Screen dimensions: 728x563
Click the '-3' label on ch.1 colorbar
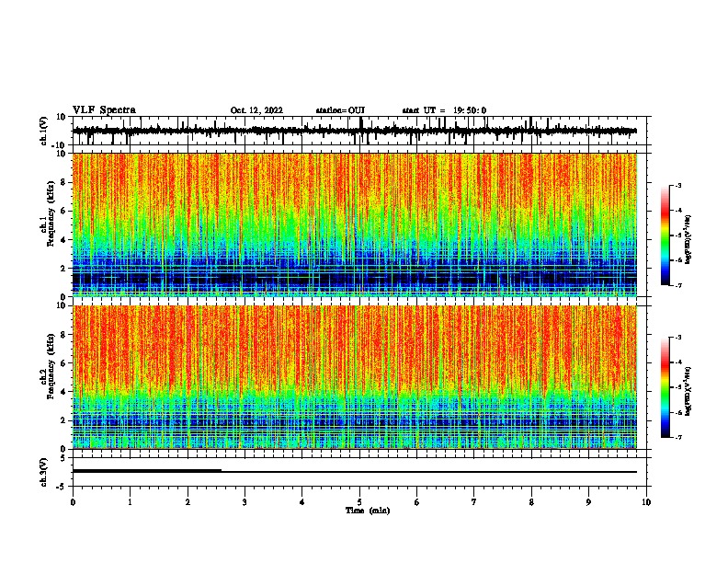pos(678,185)
